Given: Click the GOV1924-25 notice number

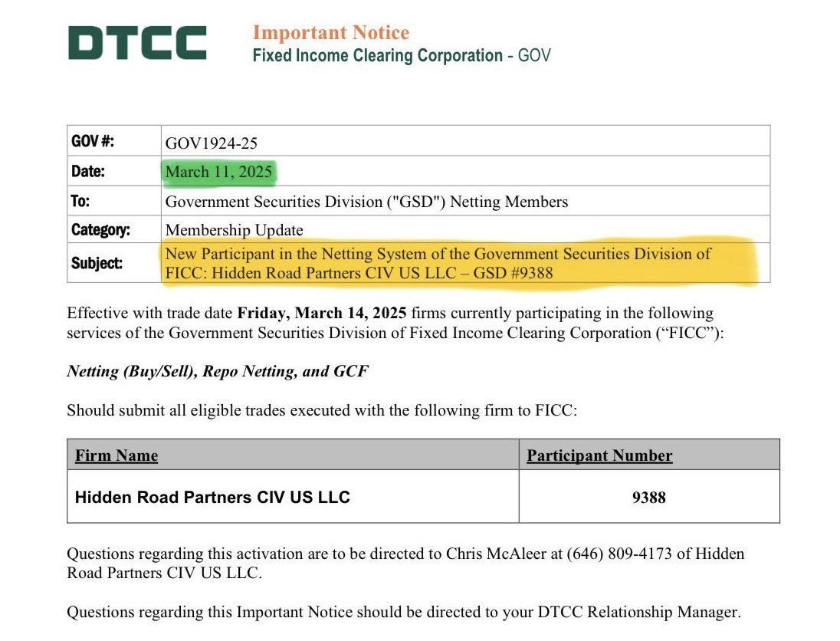Looking at the screenshot, I should tap(211, 143).
